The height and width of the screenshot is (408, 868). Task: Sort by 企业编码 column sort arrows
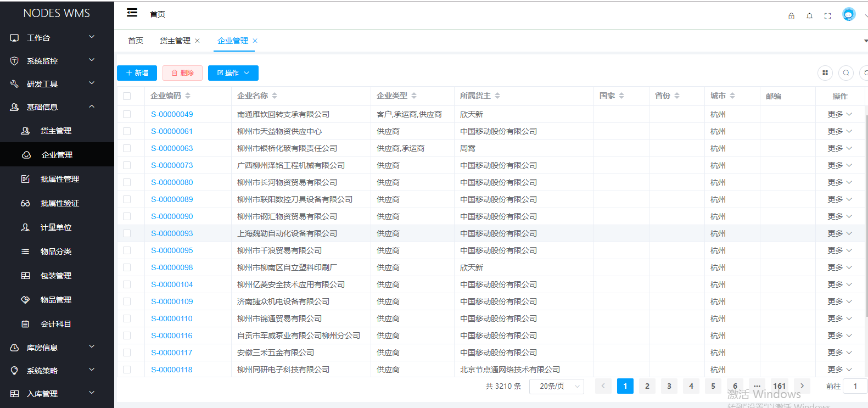[188, 96]
